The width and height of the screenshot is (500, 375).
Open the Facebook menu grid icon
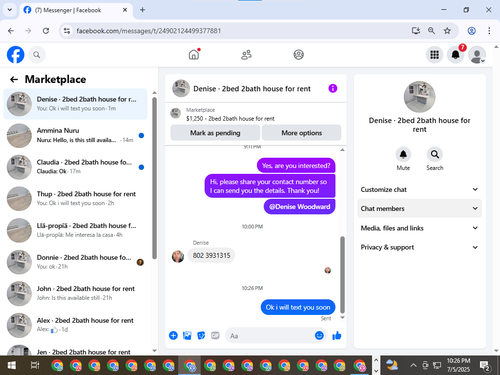434,55
